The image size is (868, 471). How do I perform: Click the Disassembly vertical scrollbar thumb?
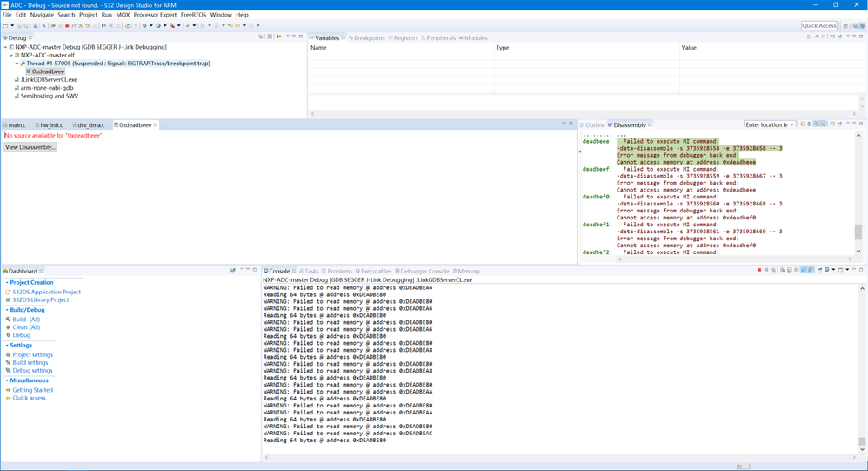pyautogui.click(x=858, y=232)
